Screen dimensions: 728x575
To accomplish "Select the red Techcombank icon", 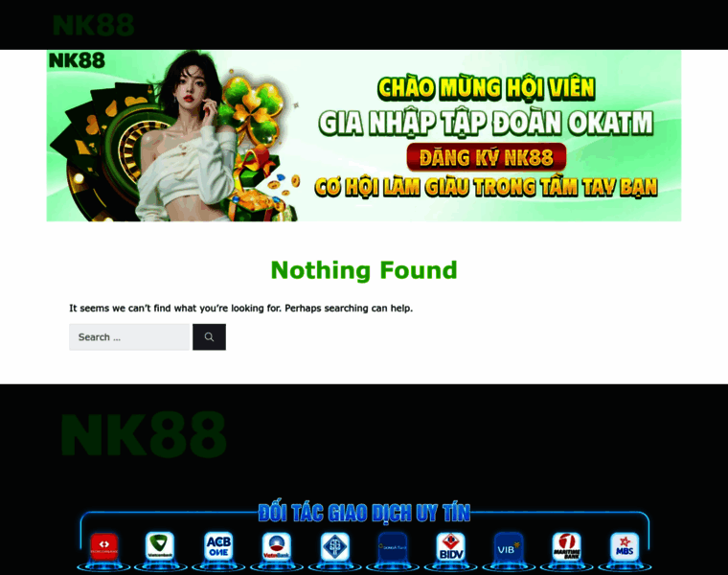I will (104, 546).
